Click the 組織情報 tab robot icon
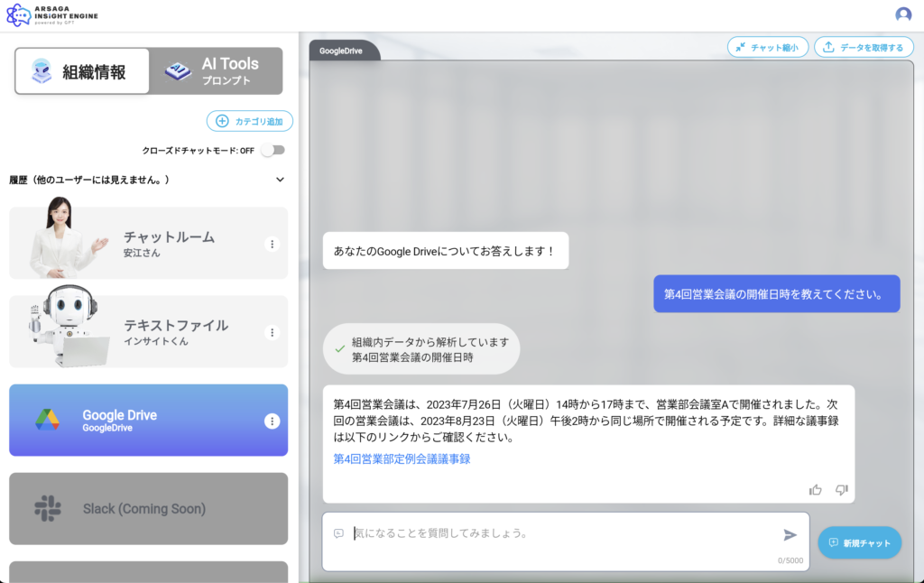924x583 pixels. [42, 71]
